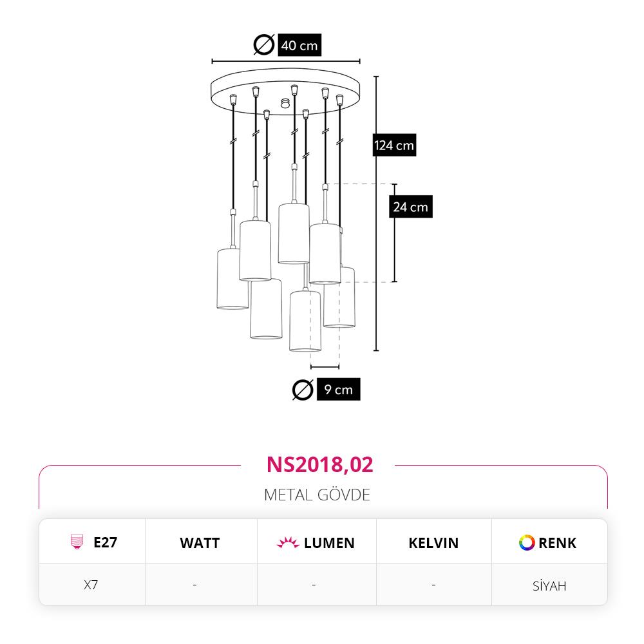The width and height of the screenshot is (644, 644).
Task: Select the 40 cm dimension label
Action: (x=299, y=45)
